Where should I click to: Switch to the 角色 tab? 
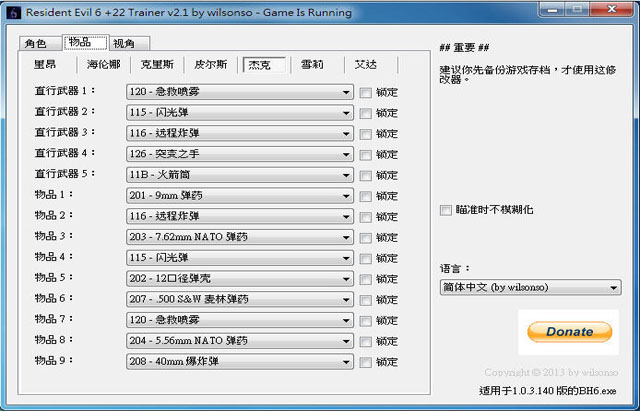40,43
